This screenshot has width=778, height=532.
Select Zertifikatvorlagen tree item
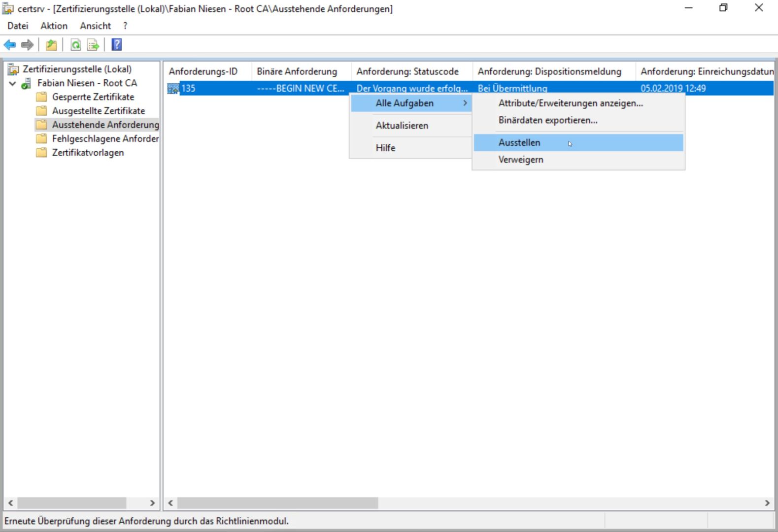click(x=88, y=152)
